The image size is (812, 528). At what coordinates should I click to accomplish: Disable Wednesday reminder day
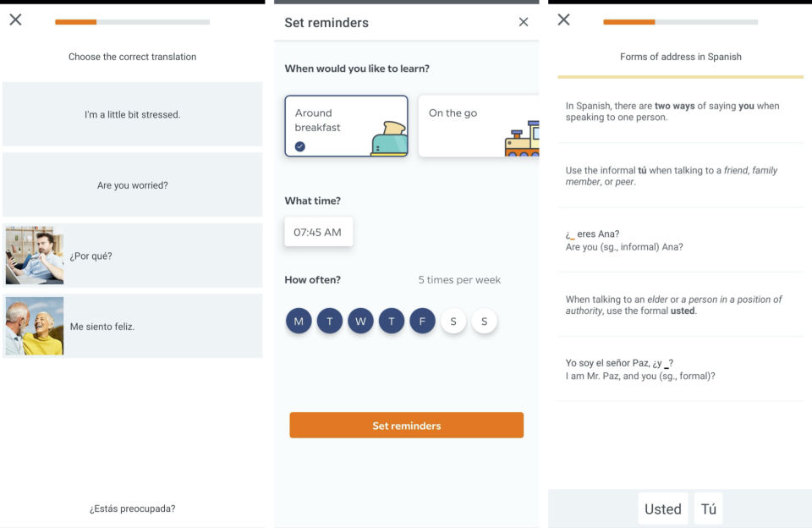[360, 321]
